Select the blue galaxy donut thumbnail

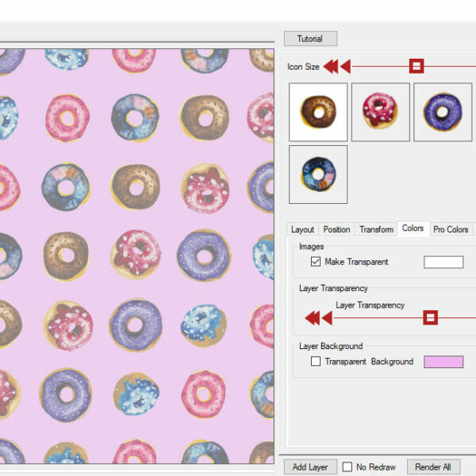coord(318,175)
